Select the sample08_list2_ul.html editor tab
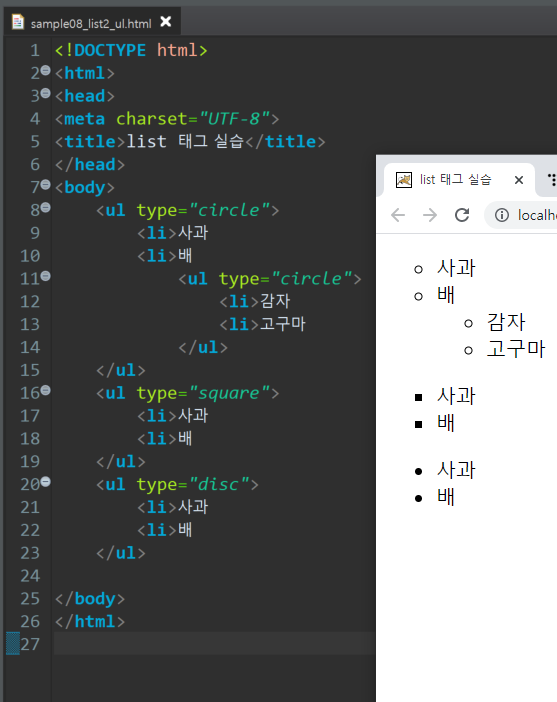The height and width of the screenshot is (702, 557). pyautogui.click(x=91, y=22)
